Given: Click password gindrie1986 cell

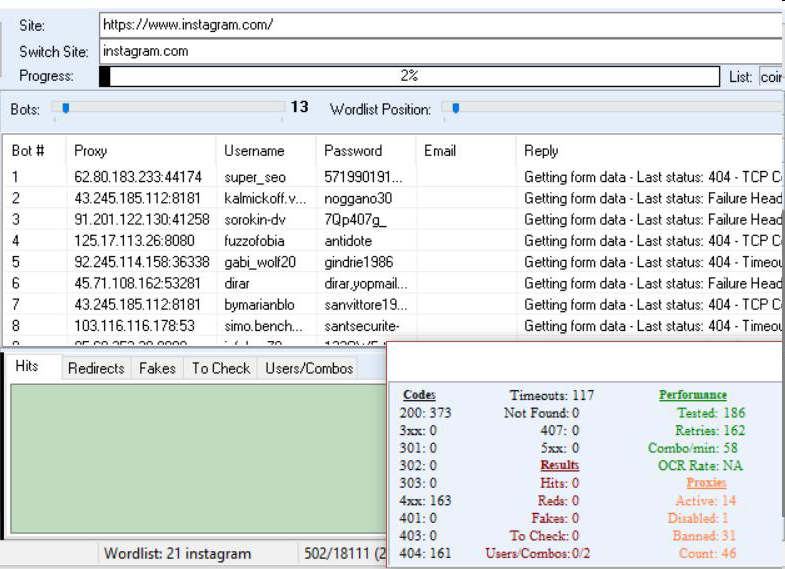Looking at the screenshot, I should coord(358,262).
